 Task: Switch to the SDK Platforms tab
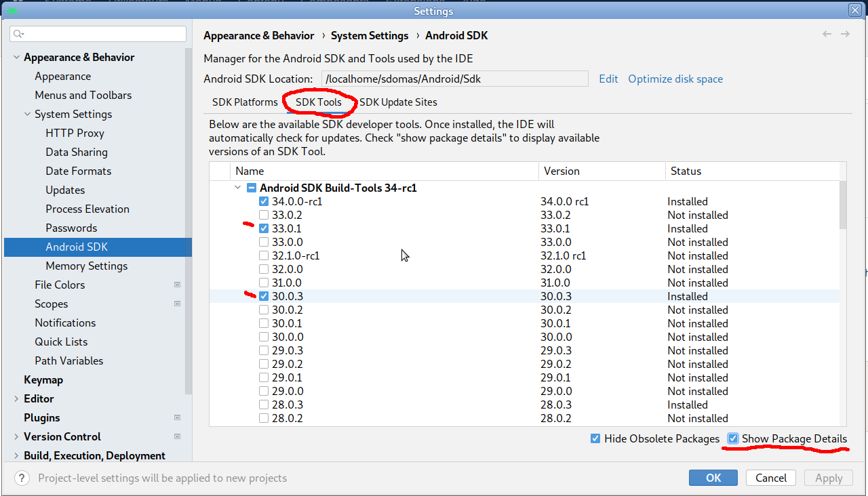[245, 102]
